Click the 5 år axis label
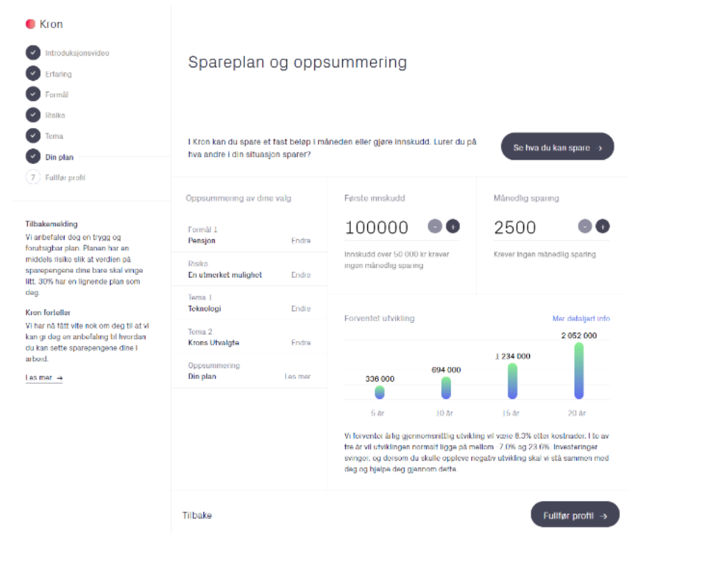Image resolution: width=716 pixels, height=588 pixels. (377, 413)
